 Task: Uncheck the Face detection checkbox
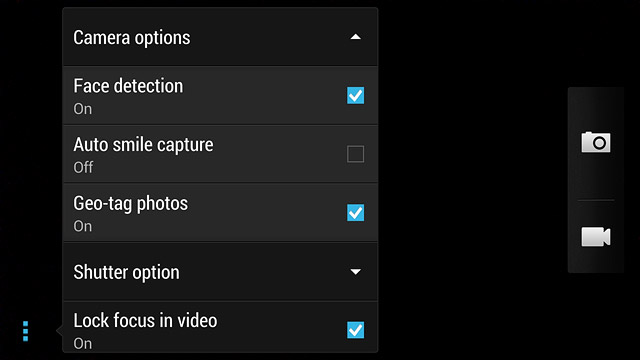coord(356,96)
